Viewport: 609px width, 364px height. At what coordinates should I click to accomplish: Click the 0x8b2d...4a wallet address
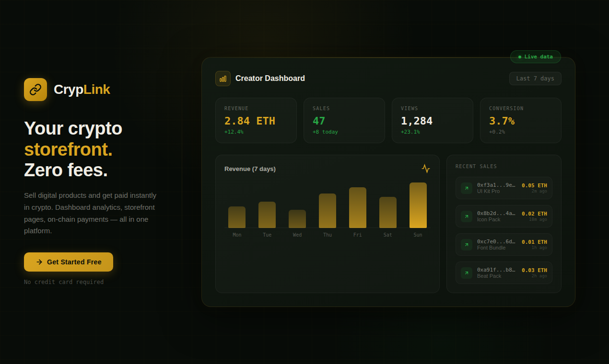click(x=496, y=213)
